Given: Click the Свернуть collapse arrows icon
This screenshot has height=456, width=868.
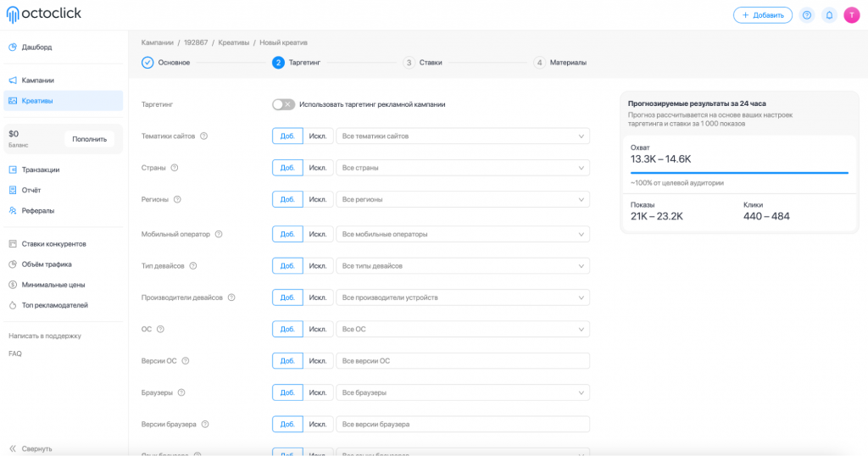Looking at the screenshot, I should click(13, 449).
